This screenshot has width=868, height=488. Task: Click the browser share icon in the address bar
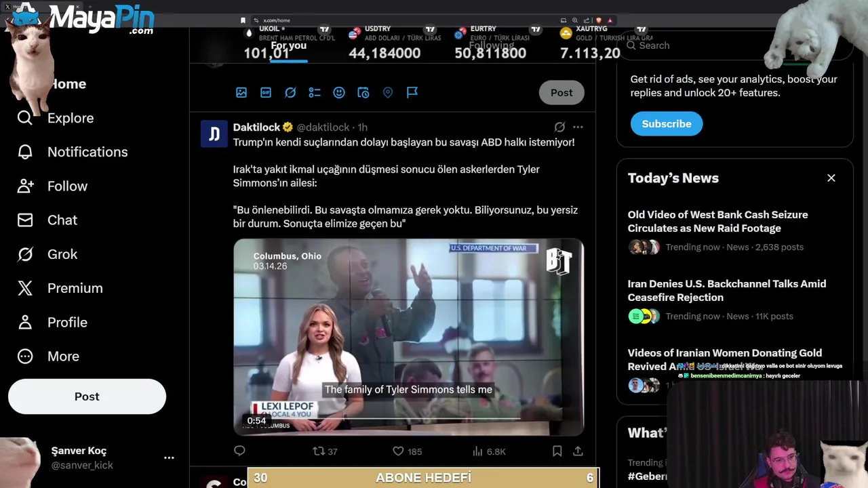[586, 20]
